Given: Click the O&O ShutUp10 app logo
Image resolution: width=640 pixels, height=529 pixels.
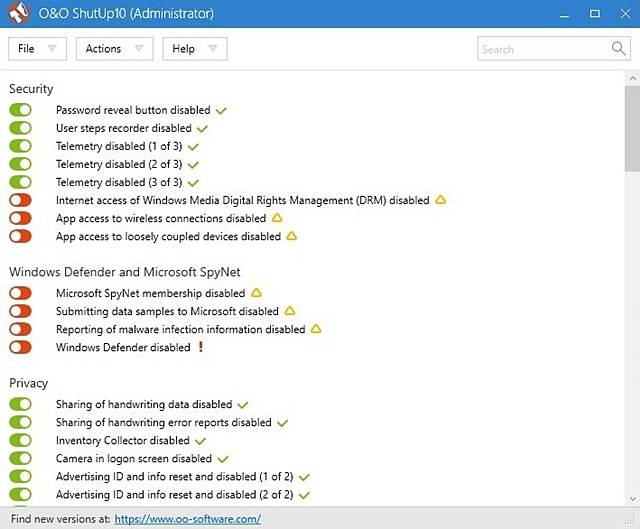Looking at the screenshot, I should pyautogui.click(x=19, y=12).
